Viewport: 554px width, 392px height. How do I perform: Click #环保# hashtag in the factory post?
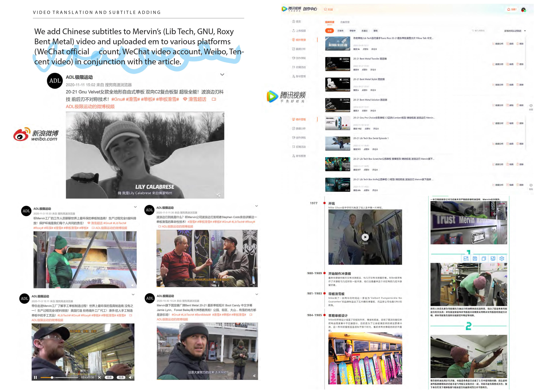coord(49,228)
